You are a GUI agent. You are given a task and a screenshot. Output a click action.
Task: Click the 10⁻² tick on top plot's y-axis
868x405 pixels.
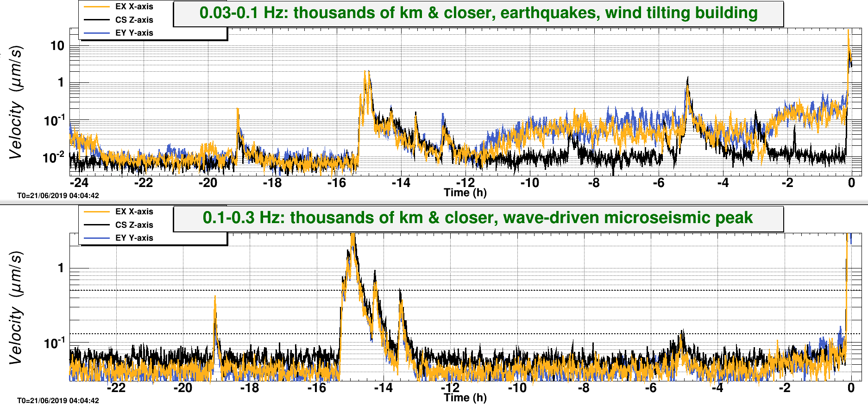55,157
